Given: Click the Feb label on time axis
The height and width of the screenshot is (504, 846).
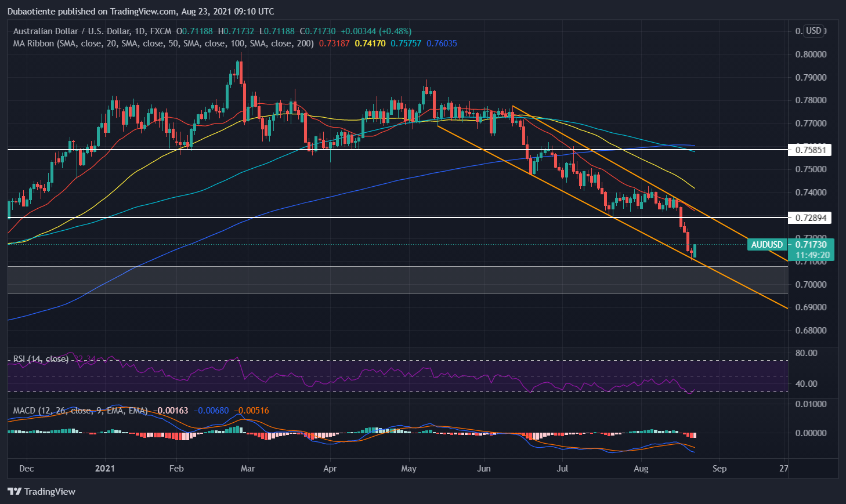Looking at the screenshot, I should coord(176,469).
